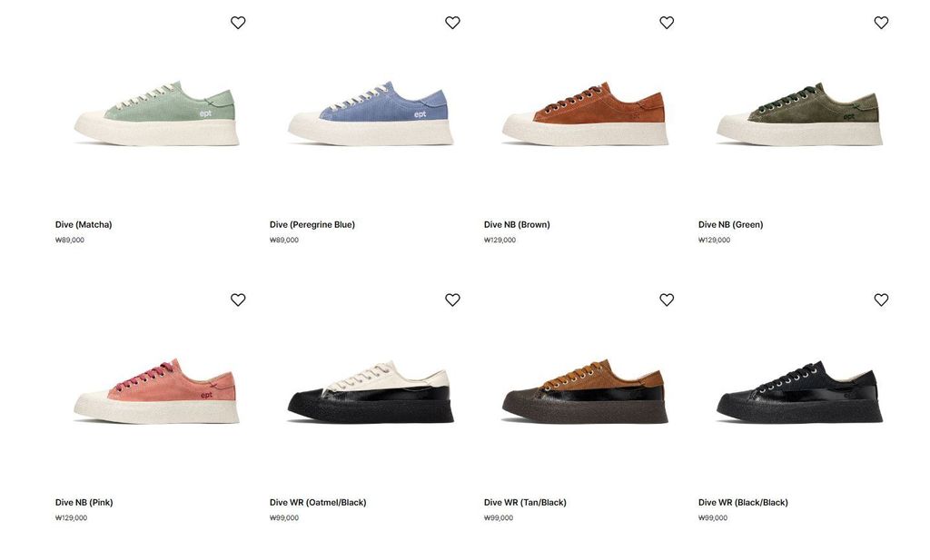Click the green matcha sneaker image
Screen dimensions: 930x560
(156, 113)
